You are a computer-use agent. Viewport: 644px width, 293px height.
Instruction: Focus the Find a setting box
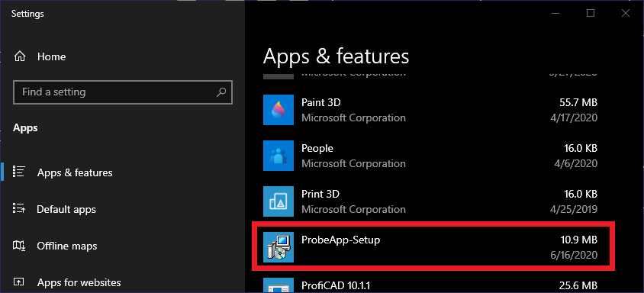coord(123,92)
